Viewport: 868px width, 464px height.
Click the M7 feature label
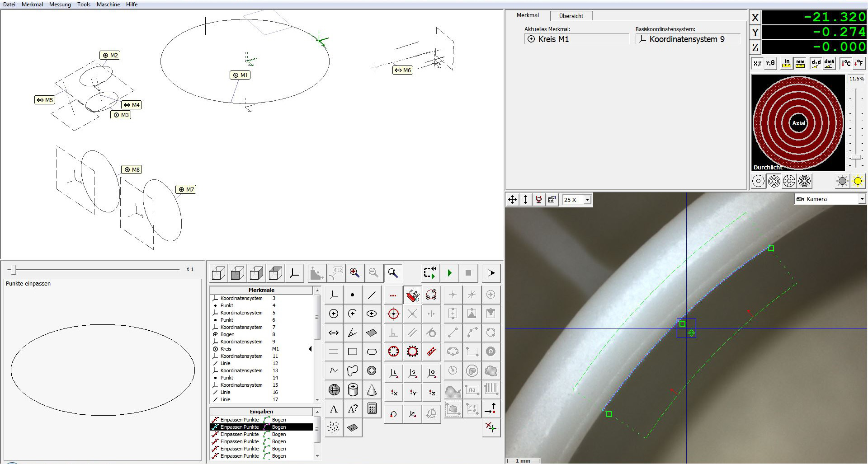[186, 190]
